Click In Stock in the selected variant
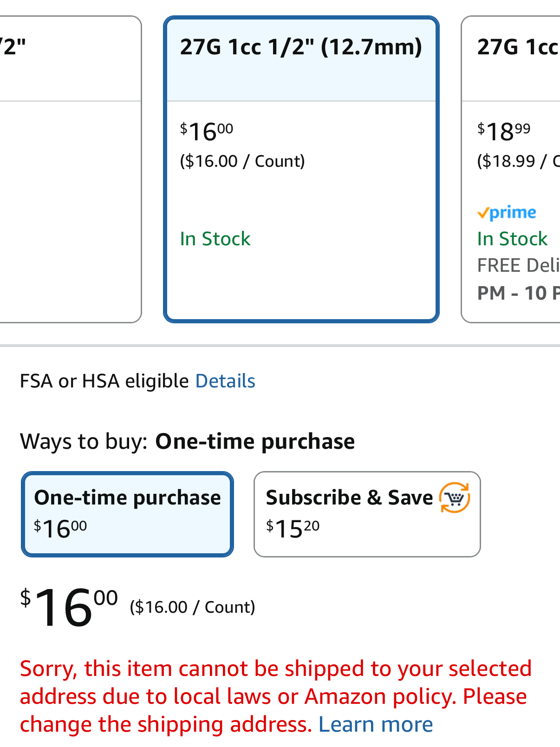This screenshot has height=747, width=560. (x=215, y=239)
